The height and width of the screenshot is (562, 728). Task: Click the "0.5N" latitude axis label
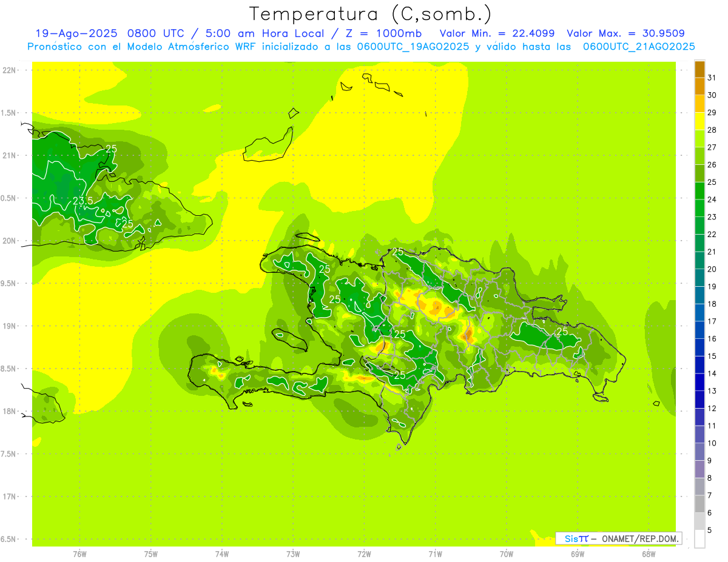(8, 198)
